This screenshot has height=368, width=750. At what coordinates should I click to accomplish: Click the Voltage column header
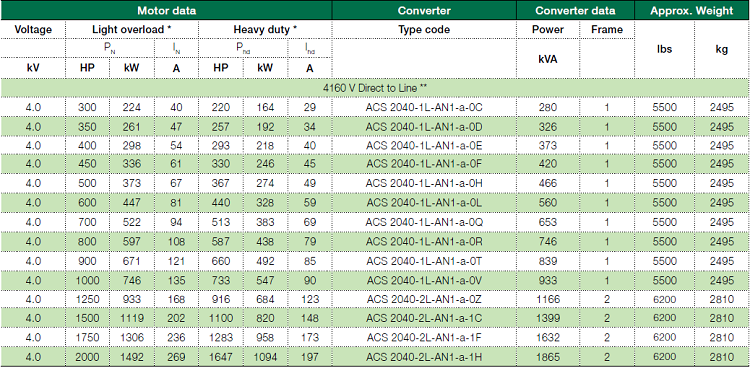(33, 30)
